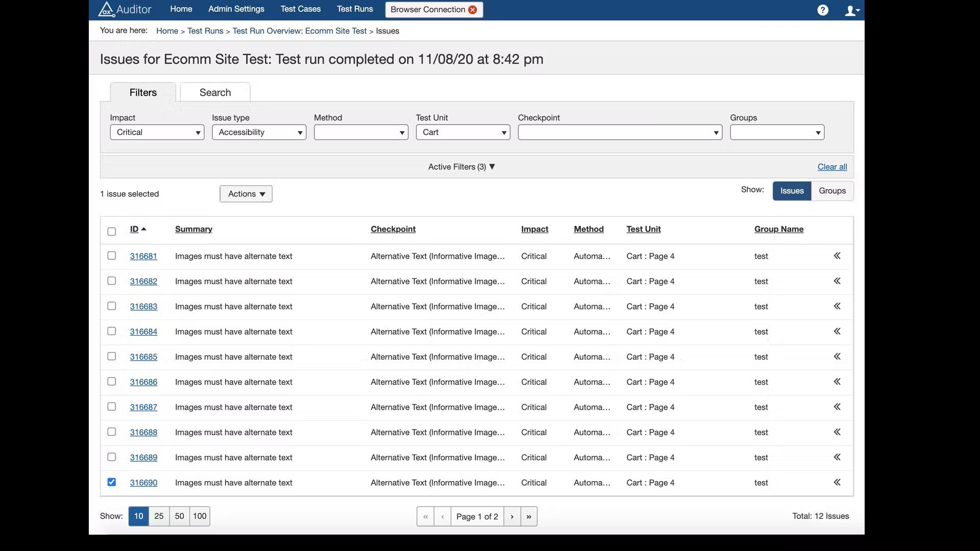Expand details arrows for issue 316681
The width and height of the screenshot is (980, 551).
click(x=837, y=256)
